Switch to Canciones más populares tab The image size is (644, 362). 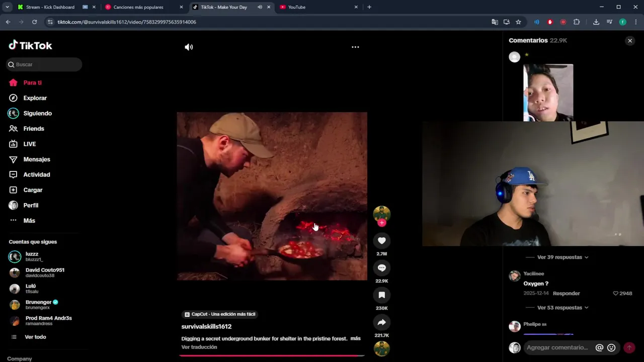click(x=138, y=7)
